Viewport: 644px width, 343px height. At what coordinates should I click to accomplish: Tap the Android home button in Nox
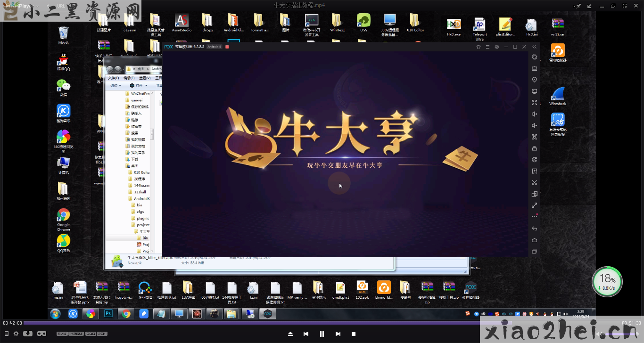click(x=534, y=240)
